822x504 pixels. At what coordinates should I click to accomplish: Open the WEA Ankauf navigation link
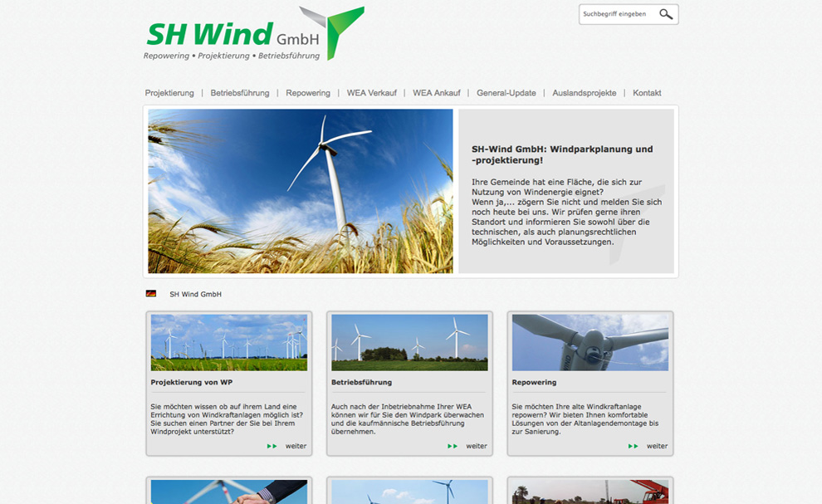pos(437,92)
